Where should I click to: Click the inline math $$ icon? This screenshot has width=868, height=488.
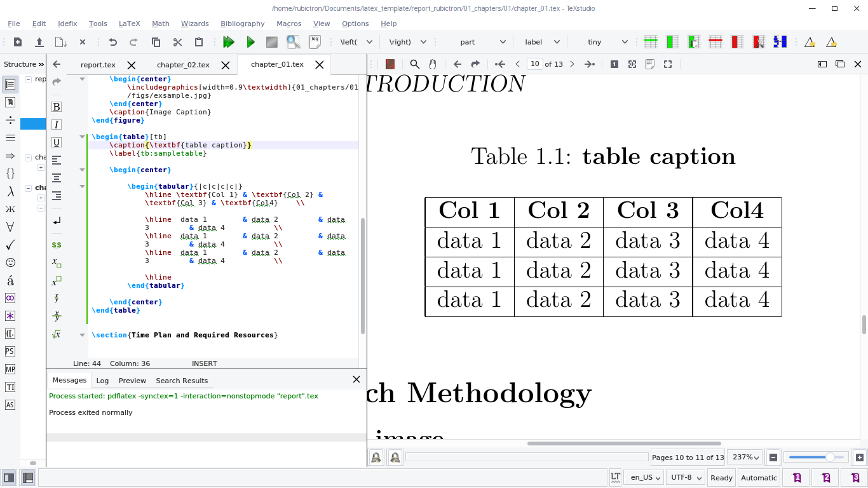[56, 244]
